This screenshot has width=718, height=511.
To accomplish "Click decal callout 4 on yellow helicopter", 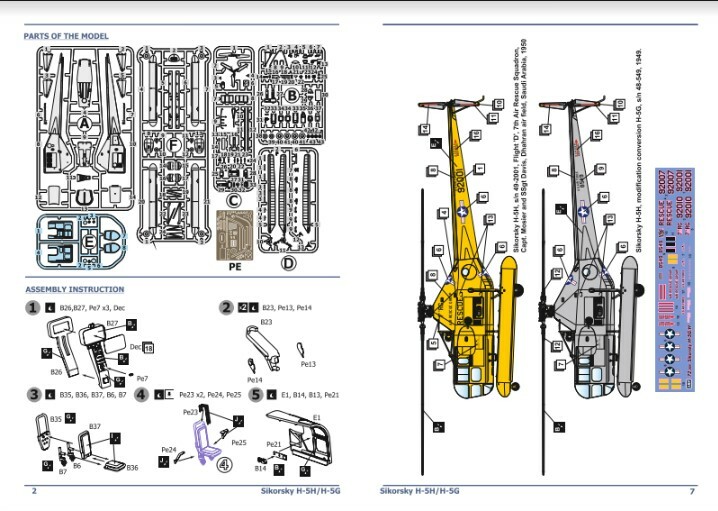I will 443,213.
